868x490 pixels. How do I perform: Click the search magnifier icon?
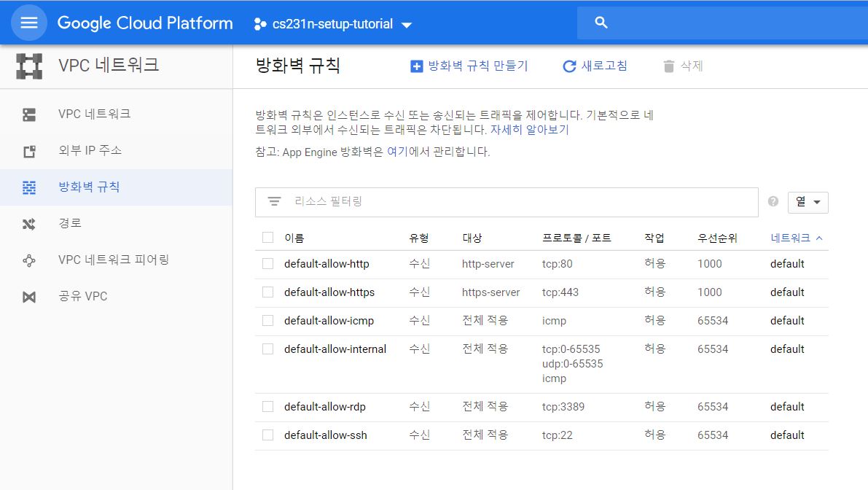click(601, 23)
